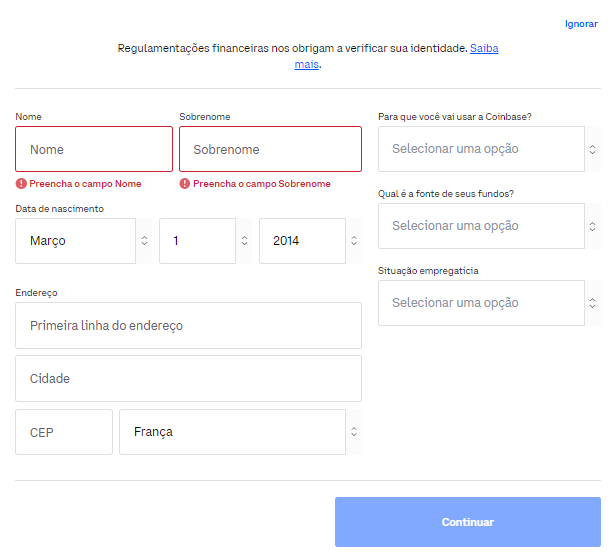Image resolution: width=612 pixels, height=560 pixels.
Task: Click the month dropdown chevron arrows
Action: click(x=144, y=241)
